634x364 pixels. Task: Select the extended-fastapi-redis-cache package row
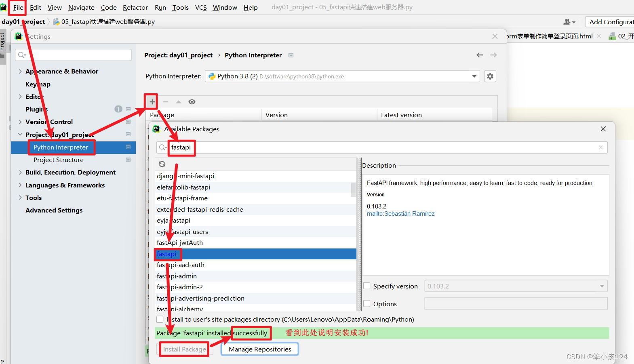click(256, 209)
